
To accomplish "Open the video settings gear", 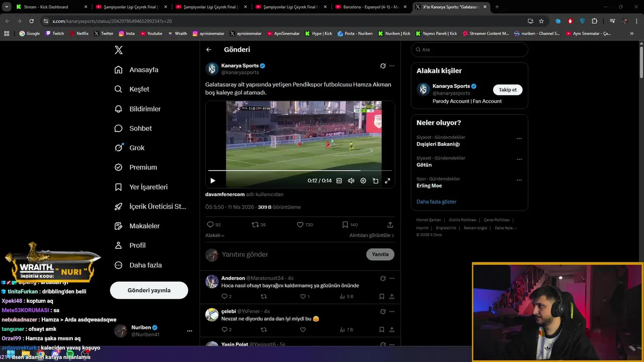I will 363,180.
